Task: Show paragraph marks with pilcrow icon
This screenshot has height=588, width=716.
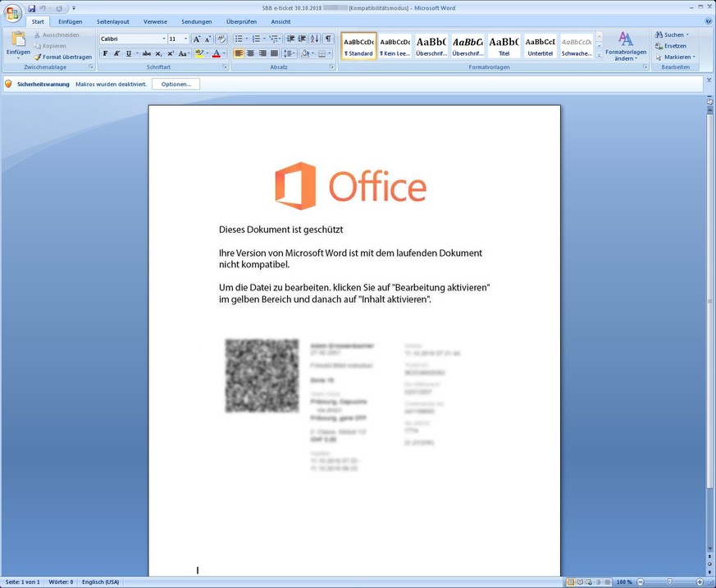Action: (328, 39)
